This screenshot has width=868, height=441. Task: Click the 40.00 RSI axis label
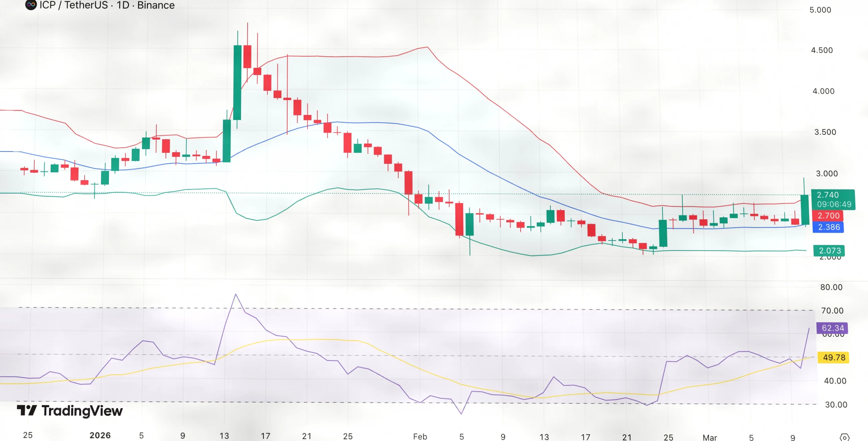tap(835, 381)
